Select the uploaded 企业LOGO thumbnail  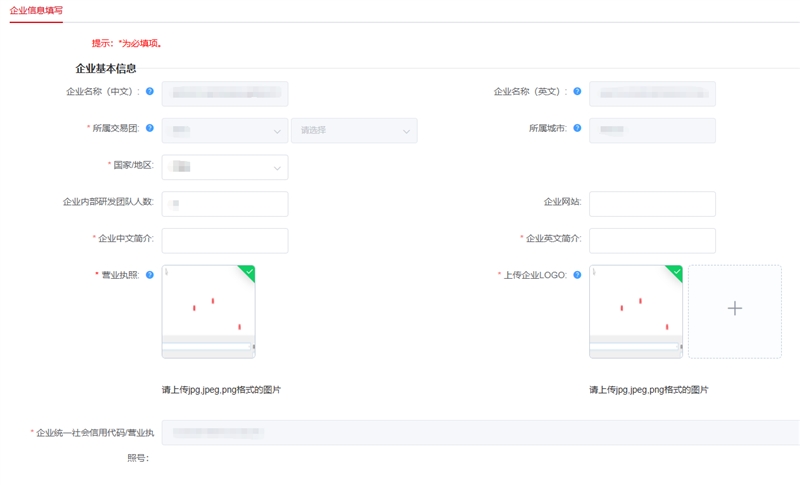point(636,312)
